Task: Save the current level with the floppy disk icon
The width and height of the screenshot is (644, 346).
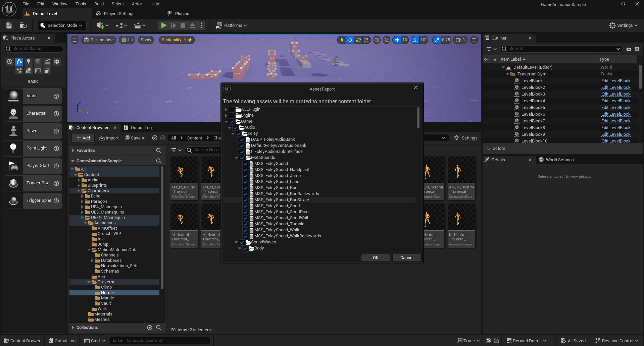Action: click(9, 25)
